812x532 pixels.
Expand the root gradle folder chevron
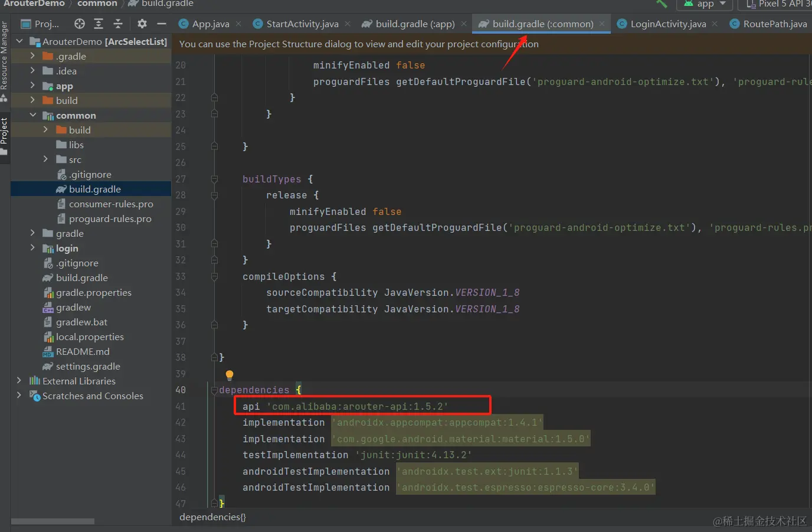(x=32, y=233)
